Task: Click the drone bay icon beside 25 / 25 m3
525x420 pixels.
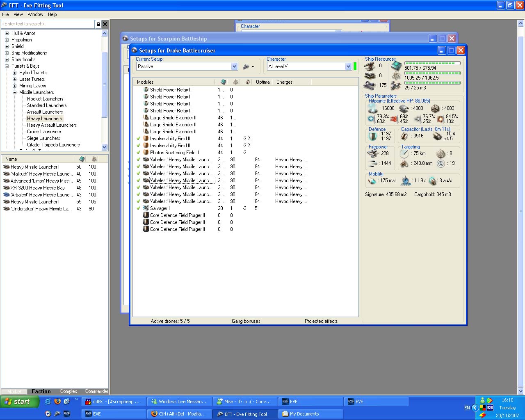Action: 396,86
